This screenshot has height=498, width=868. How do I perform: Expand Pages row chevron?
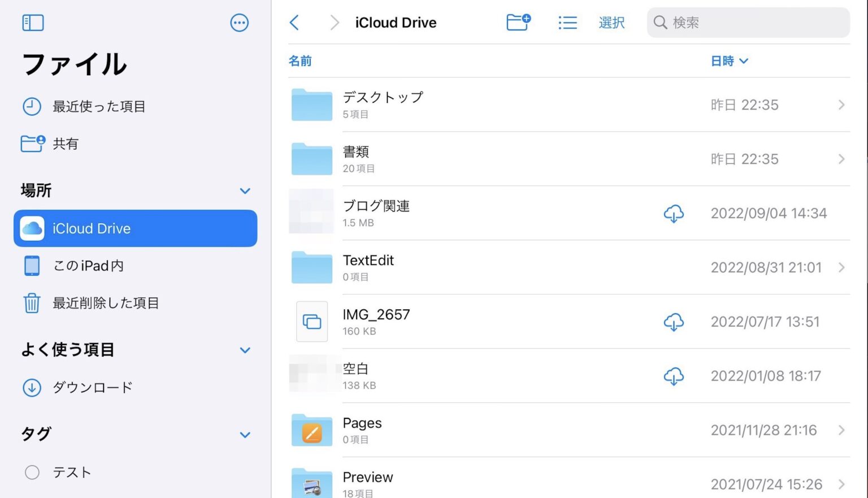[x=841, y=430]
